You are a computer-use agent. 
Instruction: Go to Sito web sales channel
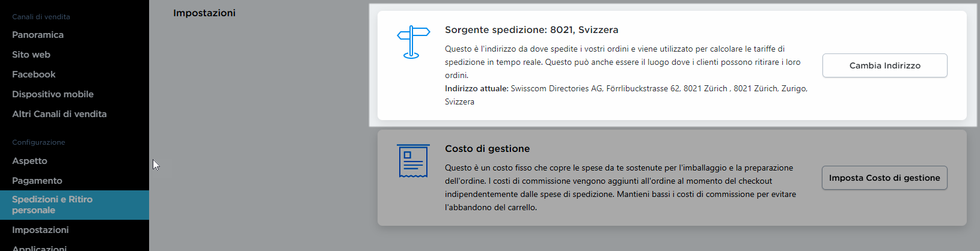31,55
